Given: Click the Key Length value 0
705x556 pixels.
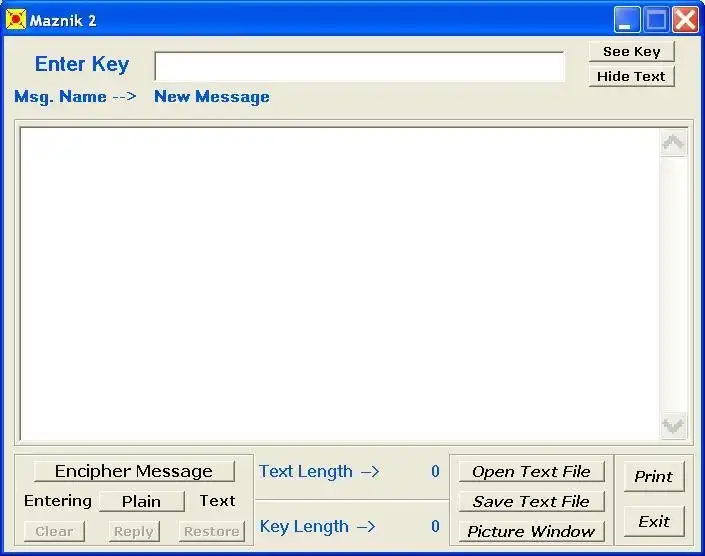Looking at the screenshot, I should pyautogui.click(x=435, y=526).
